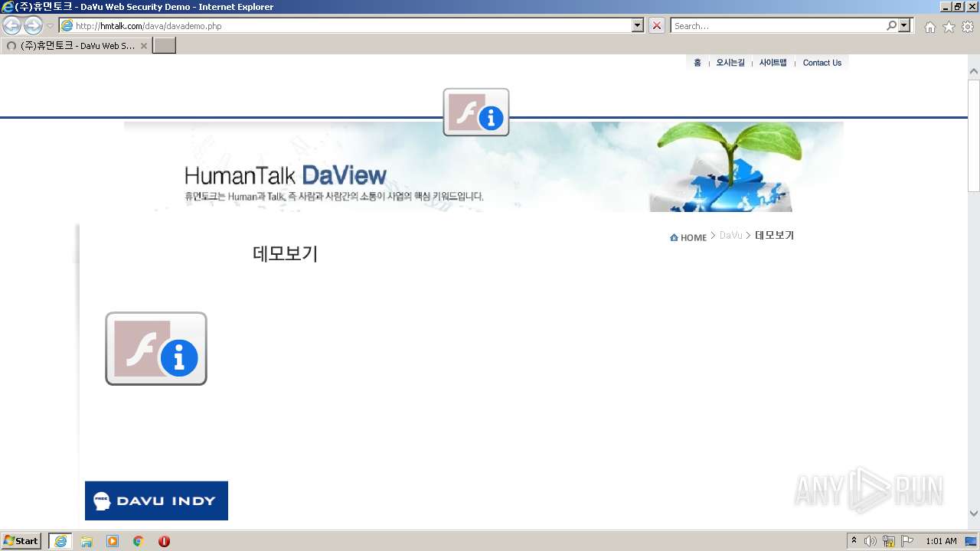
Task: Open the Tools gear icon
Action: pyautogui.click(x=968, y=27)
